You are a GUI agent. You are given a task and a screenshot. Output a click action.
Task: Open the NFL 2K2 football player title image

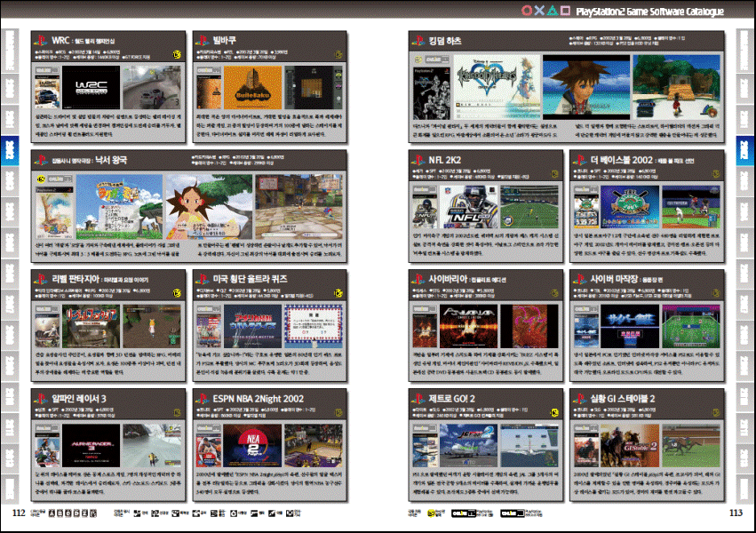(x=469, y=207)
